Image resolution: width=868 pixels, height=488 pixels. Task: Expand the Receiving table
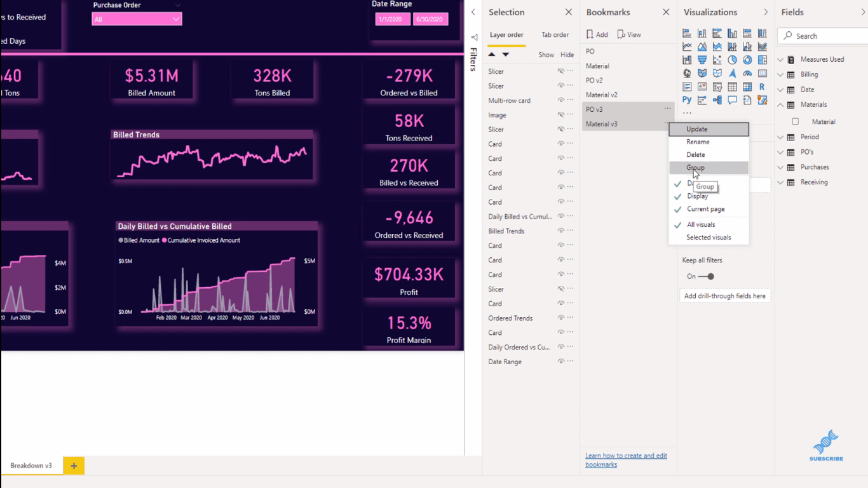(x=781, y=182)
